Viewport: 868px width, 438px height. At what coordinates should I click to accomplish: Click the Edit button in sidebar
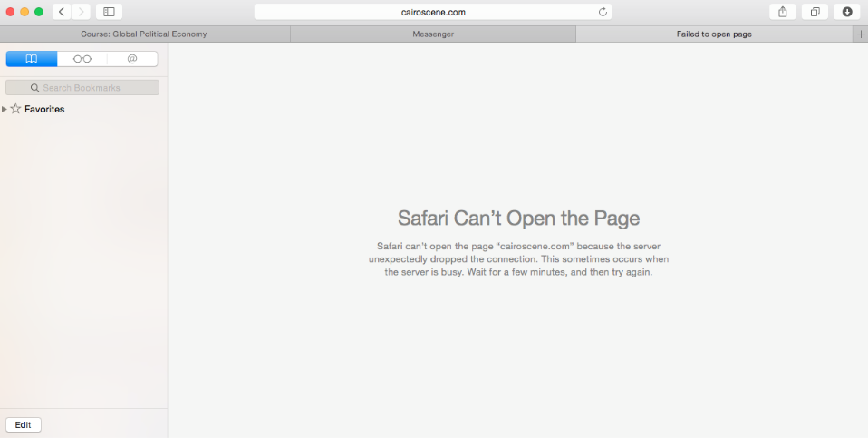(24, 424)
